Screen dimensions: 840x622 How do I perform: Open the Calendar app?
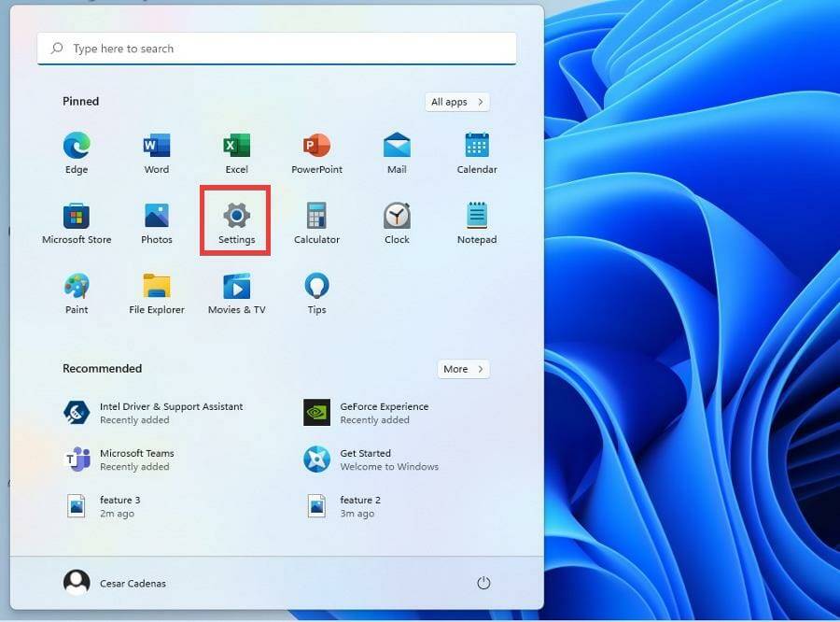pyautogui.click(x=476, y=147)
